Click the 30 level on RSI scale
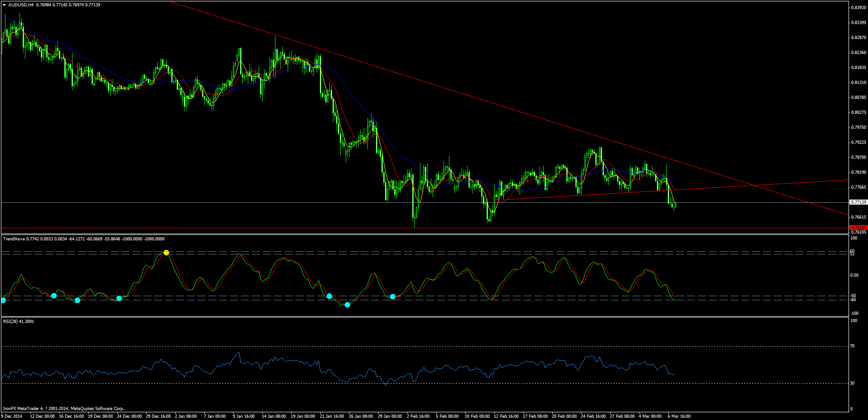868x420 pixels. coord(853,383)
